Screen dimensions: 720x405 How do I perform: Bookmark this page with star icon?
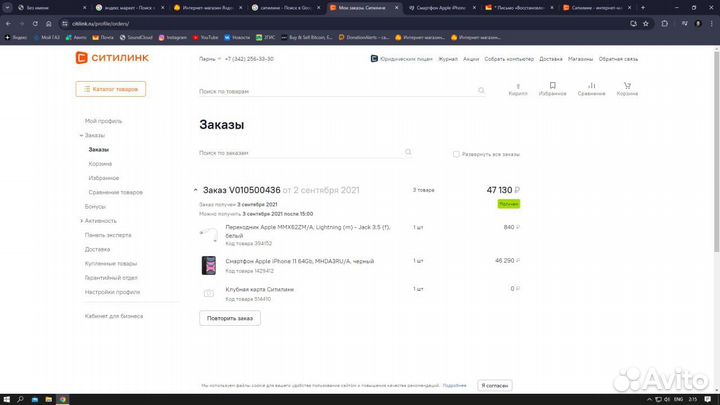646,23
